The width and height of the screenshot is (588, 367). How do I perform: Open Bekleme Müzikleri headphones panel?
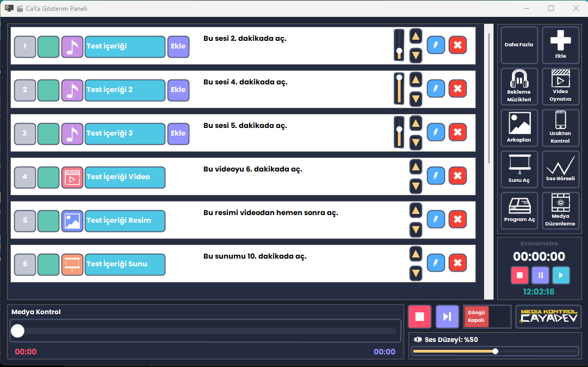519,86
